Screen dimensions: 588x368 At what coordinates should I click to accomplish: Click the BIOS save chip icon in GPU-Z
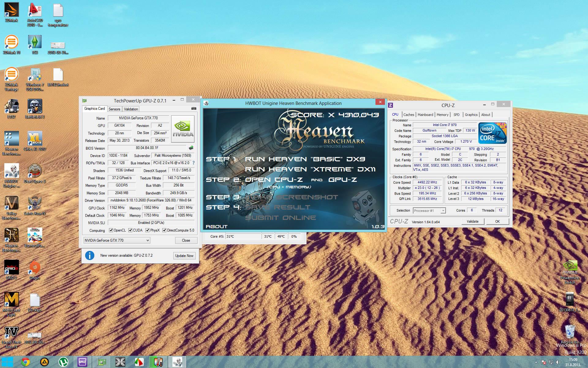coord(191,148)
